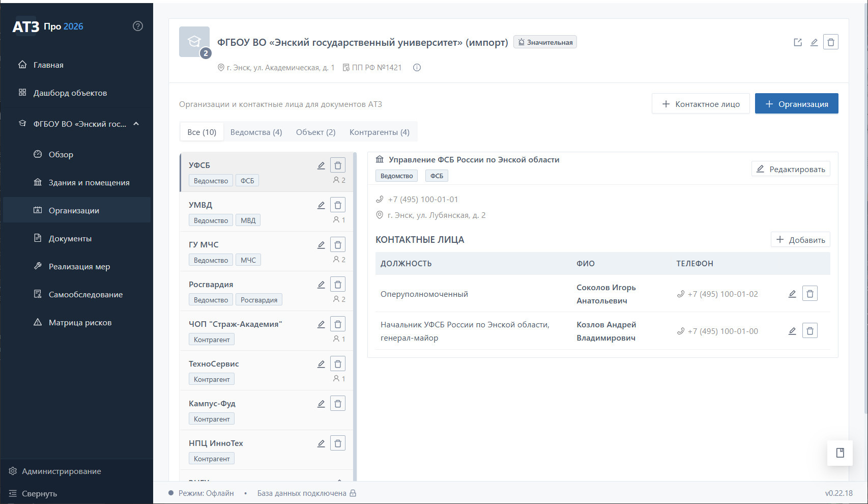Delete the УМВД organization entry

tap(338, 205)
